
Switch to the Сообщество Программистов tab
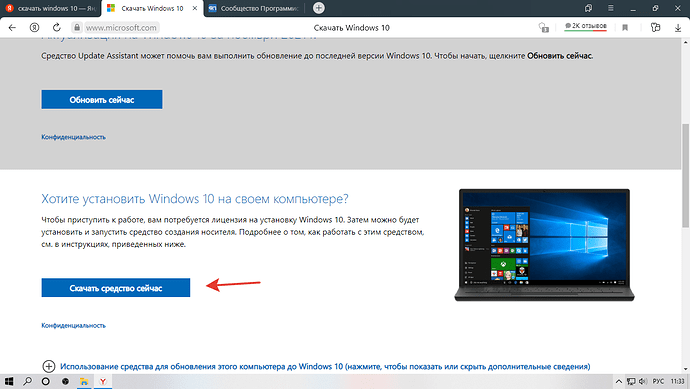click(x=255, y=8)
